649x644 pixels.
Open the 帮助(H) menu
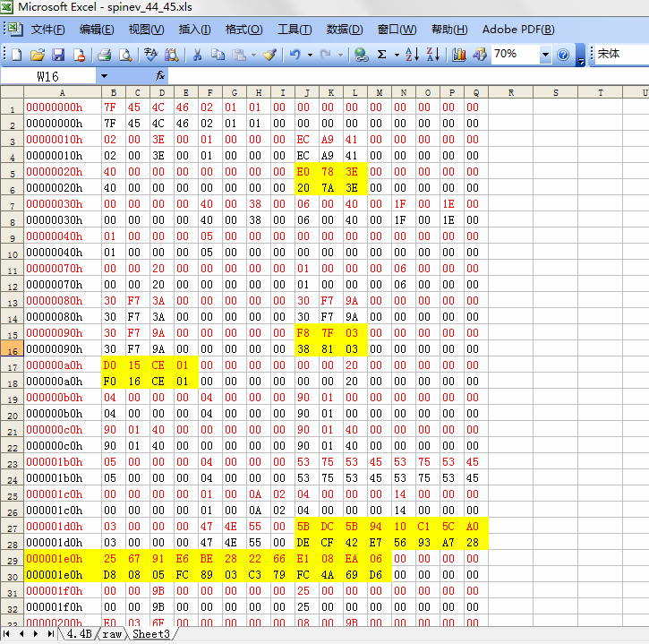449,30
